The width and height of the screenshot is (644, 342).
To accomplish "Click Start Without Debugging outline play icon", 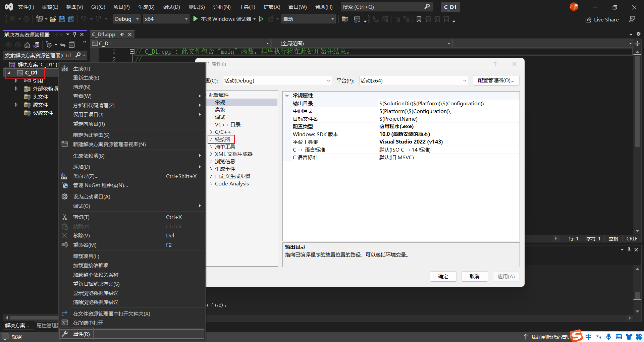I will 261,19.
